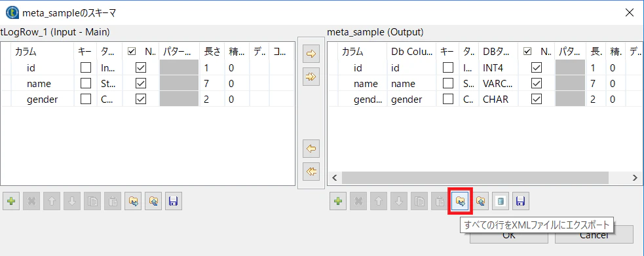
Task: Remove selected column in input schema toolbar
Action: click(x=31, y=202)
